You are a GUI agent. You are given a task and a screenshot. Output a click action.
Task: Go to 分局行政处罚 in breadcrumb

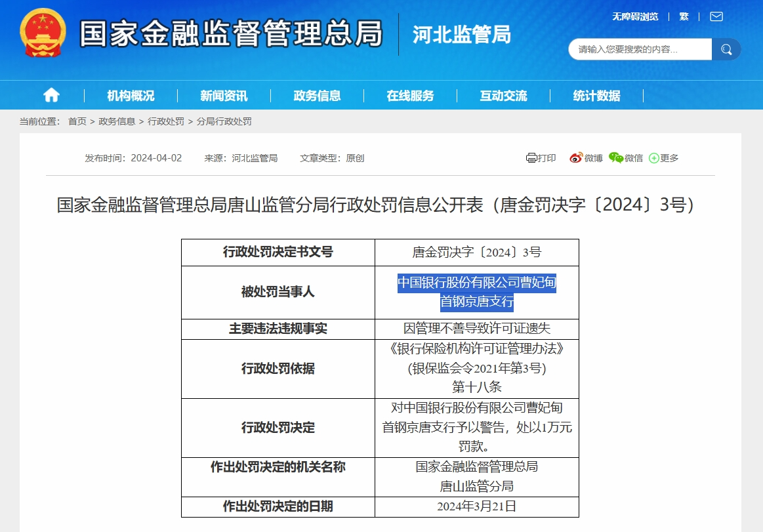pos(224,121)
